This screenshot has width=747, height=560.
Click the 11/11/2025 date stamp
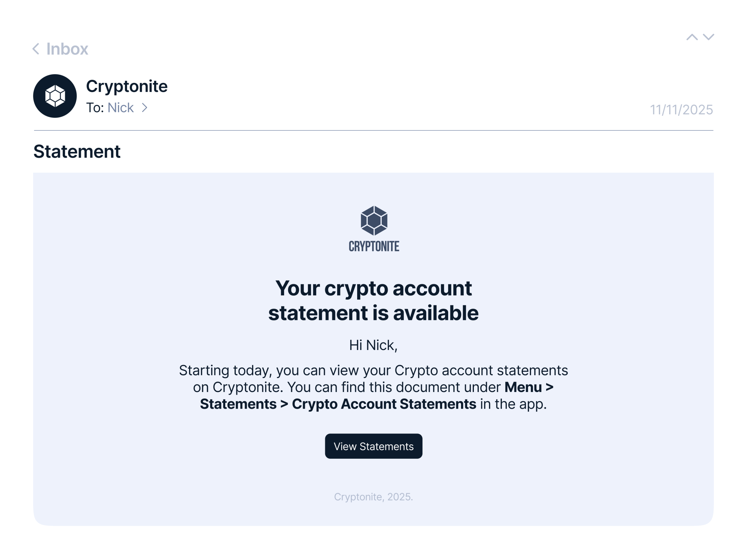[681, 109]
